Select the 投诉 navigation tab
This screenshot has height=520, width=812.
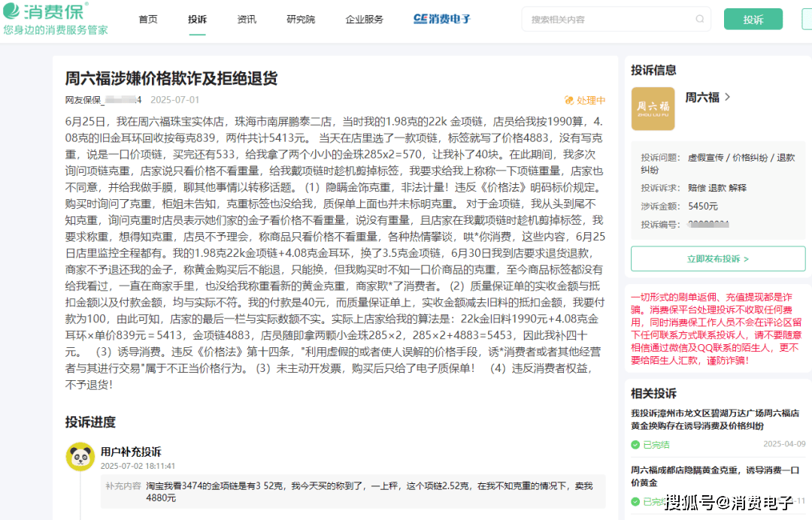(x=197, y=19)
